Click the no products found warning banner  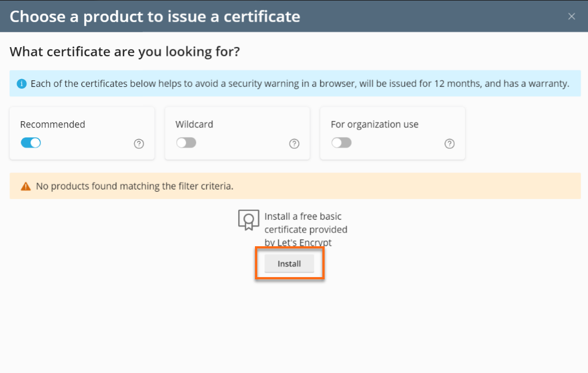tap(294, 186)
